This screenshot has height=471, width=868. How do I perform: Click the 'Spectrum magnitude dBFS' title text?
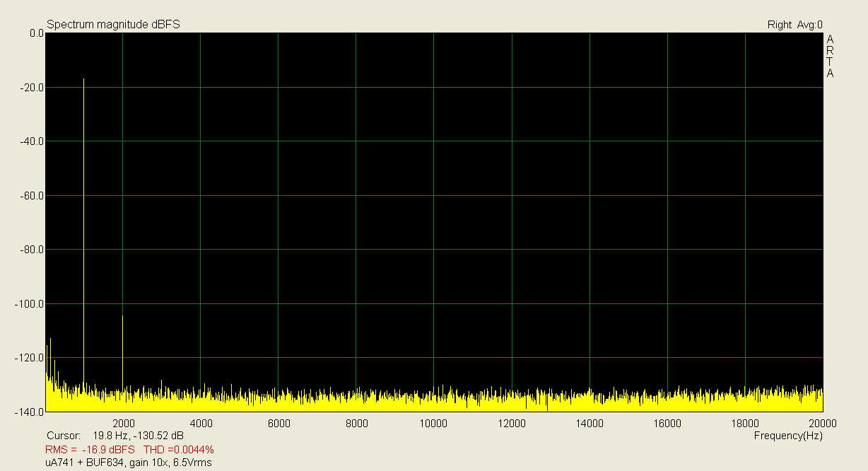113,25
